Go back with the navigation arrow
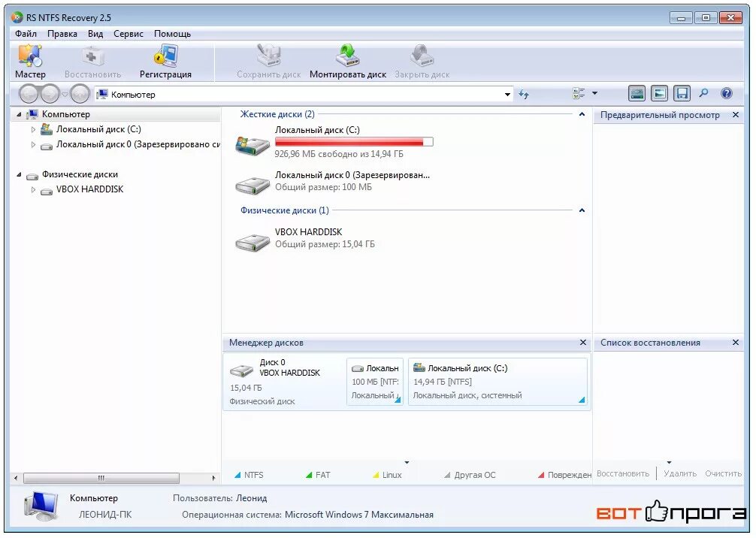The width and height of the screenshot is (756, 538). 29,93
